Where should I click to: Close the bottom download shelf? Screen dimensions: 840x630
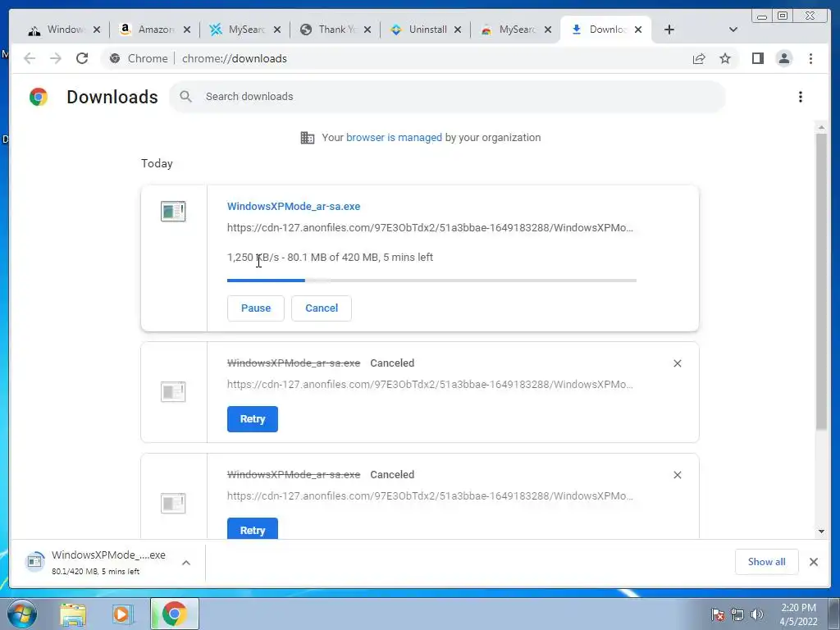(813, 562)
